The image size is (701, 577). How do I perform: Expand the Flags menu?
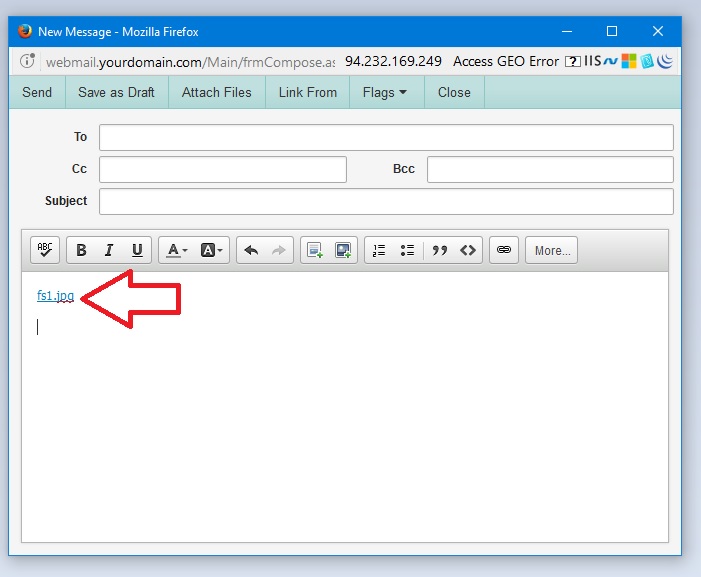[x=384, y=92]
